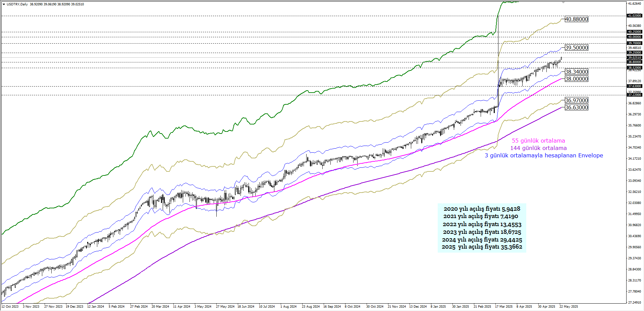Click the 37.63000 level tag on price axis
The height and width of the screenshot is (311, 644).
pos(634,86)
